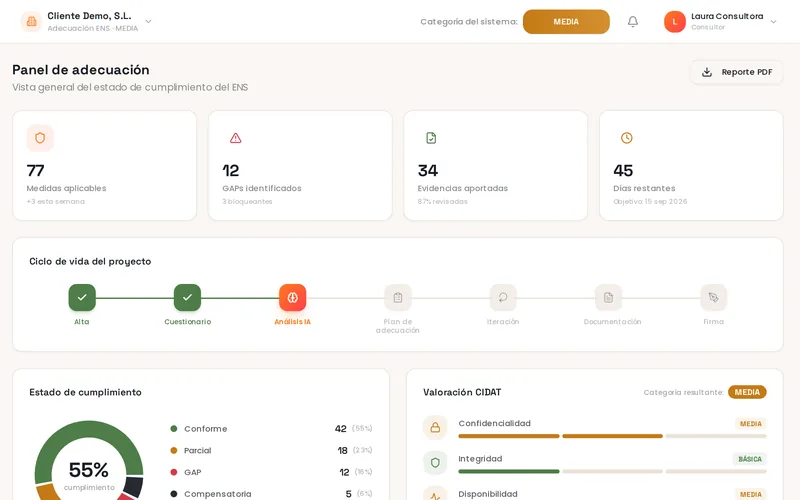Open notifications bell icon
Screen dimensions: 800x500
tap(633, 21)
